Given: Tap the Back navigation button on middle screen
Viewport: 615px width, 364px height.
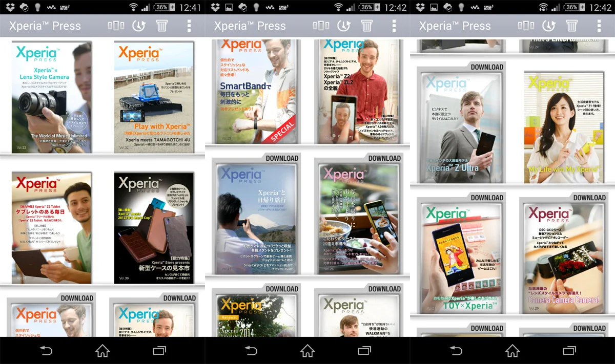Looking at the screenshot, I should 251,351.
